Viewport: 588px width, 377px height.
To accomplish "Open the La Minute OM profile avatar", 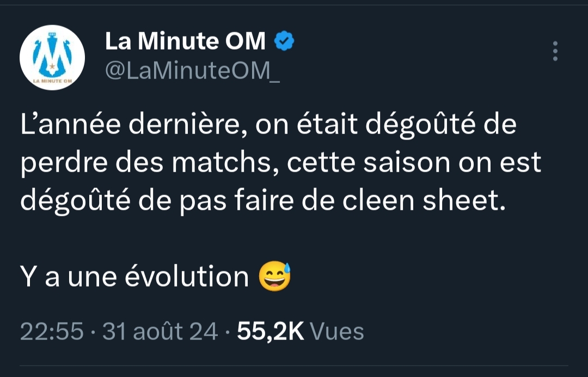I will pyautogui.click(x=52, y=58).
